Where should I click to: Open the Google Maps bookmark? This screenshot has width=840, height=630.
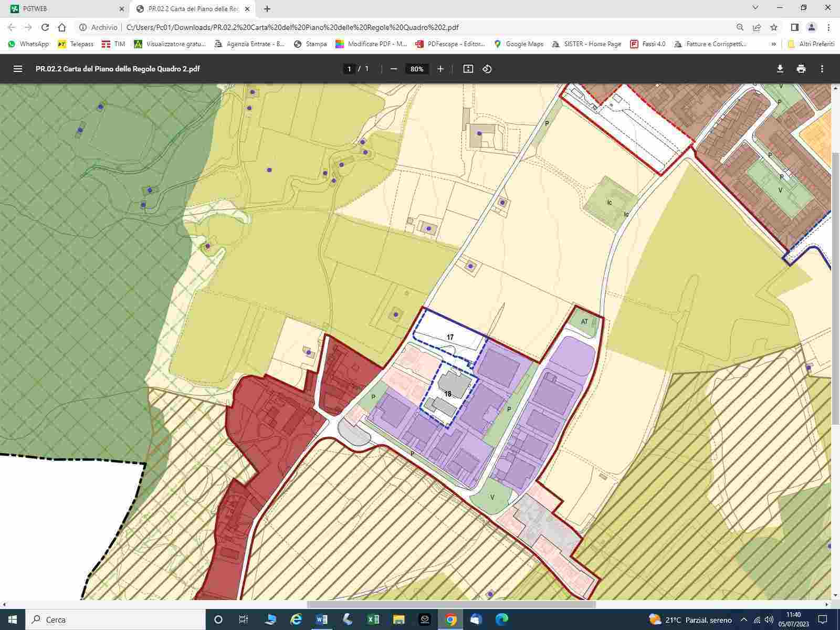pos(519,44)
